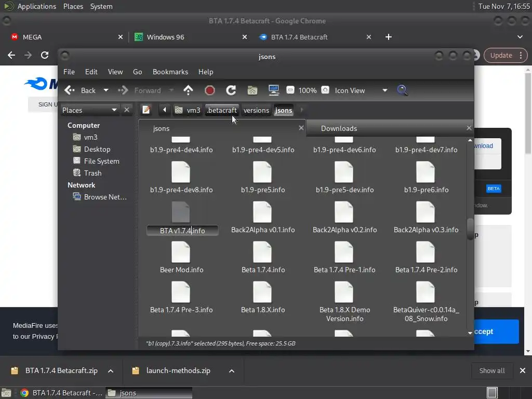
Task: Click the BTA v1.7.4.info rename field
Action: tap(182, 231)
